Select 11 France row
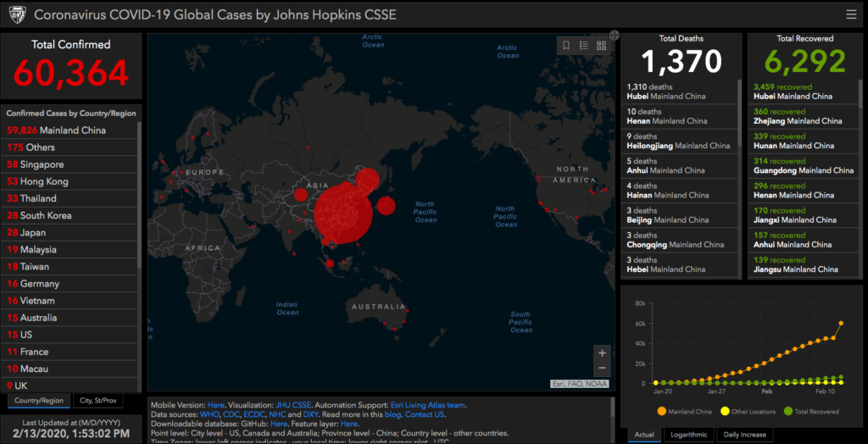Viewport: 868px width, 444px height. (x=71, y=352)
